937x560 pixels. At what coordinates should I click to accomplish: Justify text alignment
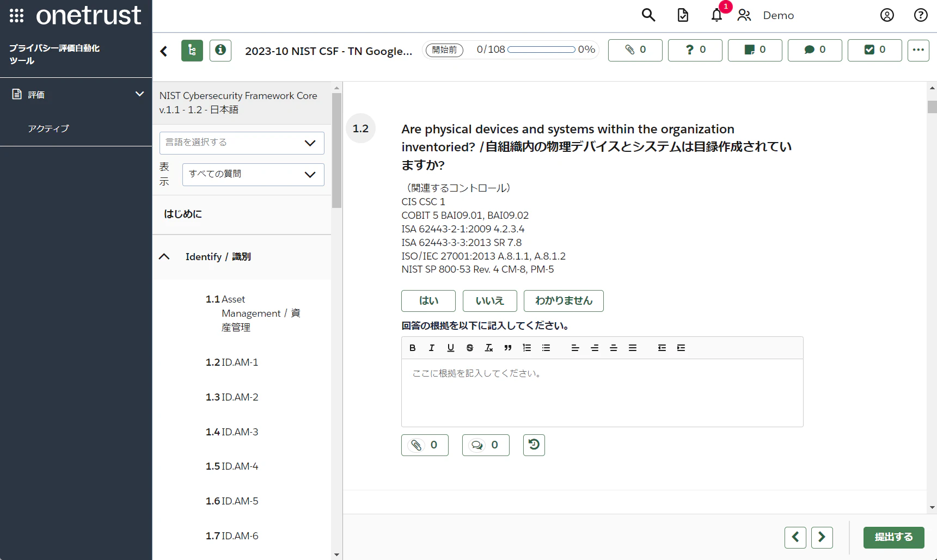click(633, 348)
